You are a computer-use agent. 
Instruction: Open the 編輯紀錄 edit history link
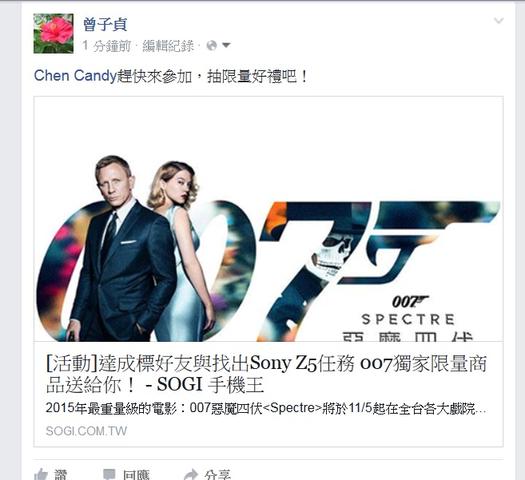168,46
